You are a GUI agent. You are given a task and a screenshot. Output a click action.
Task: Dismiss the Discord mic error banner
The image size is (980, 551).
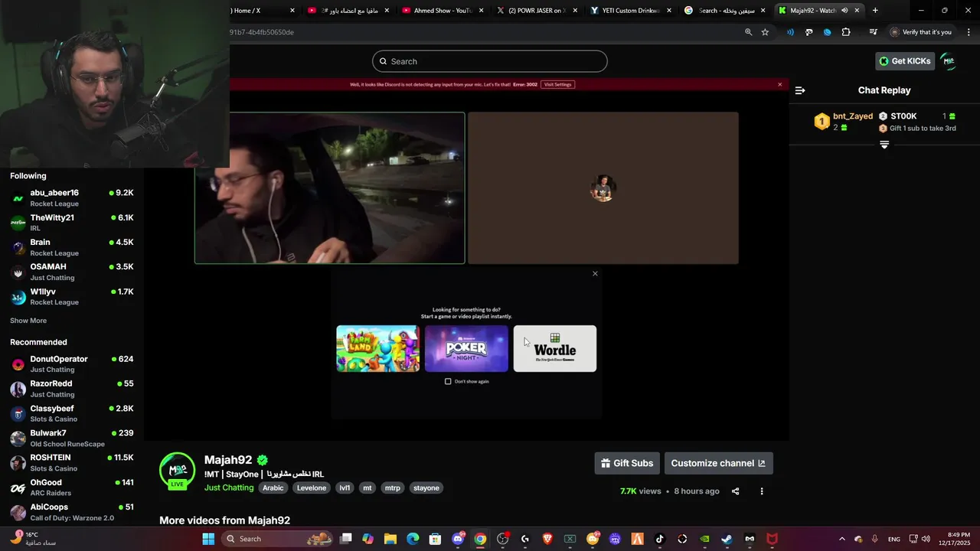pos(779,84)
